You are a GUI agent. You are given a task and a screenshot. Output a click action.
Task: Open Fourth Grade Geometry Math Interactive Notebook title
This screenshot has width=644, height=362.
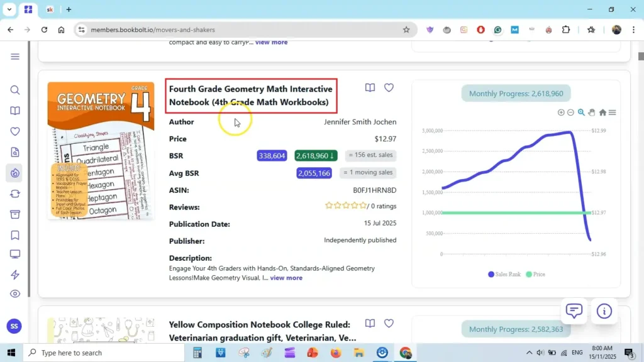(251, 96)
